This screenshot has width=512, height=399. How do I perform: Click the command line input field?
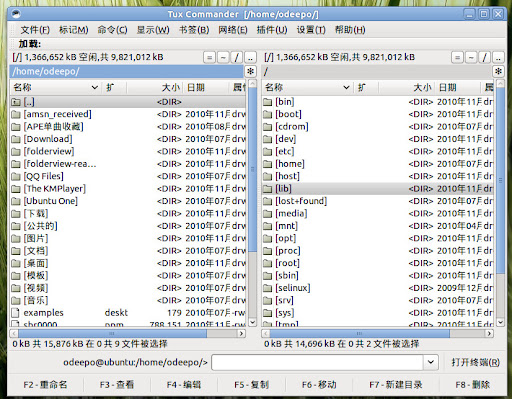pyautogui.click(x=317, y=362)
